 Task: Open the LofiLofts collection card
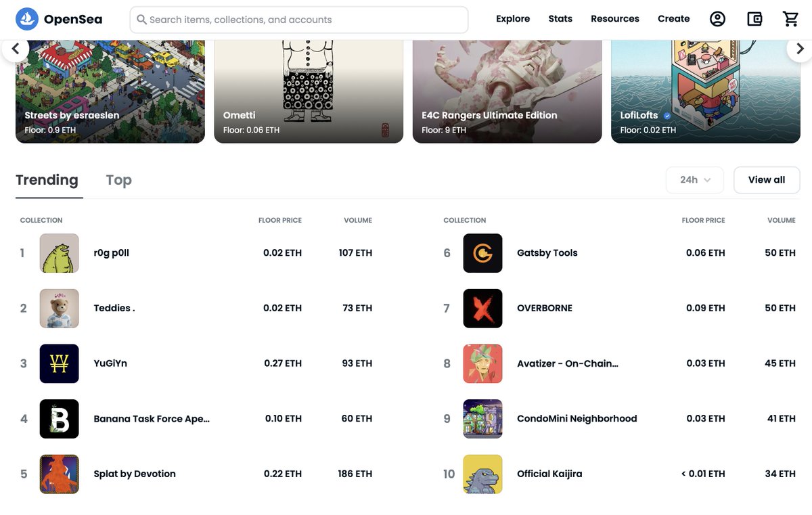(x=706, y=91)
